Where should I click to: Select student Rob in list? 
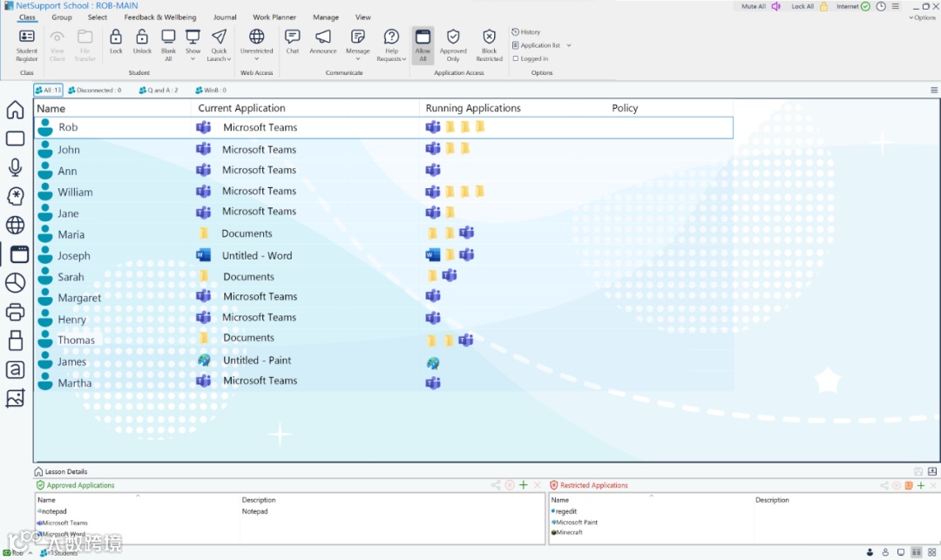[383, 127]
